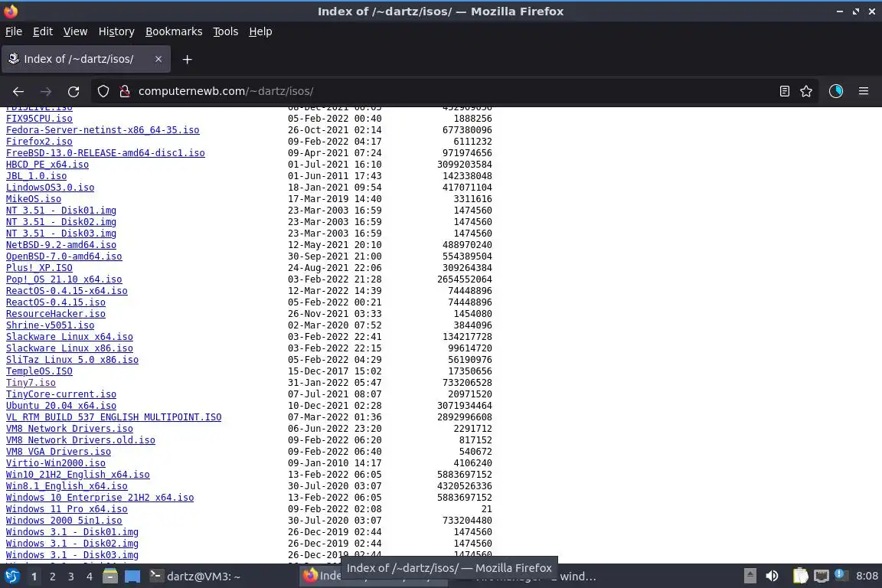Open Firefox hamburger application menu

(x=864, y=91)
